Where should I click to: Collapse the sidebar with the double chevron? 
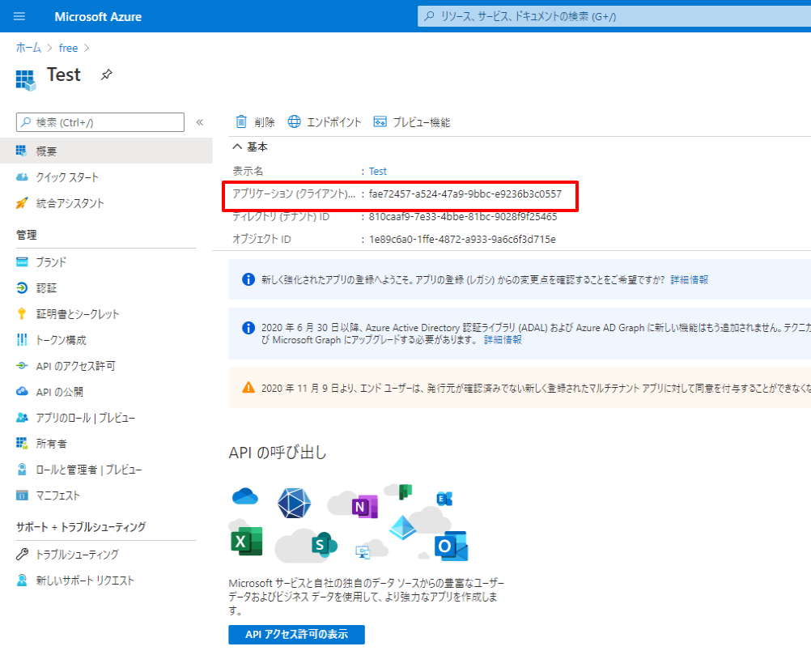tap(200, 122)
